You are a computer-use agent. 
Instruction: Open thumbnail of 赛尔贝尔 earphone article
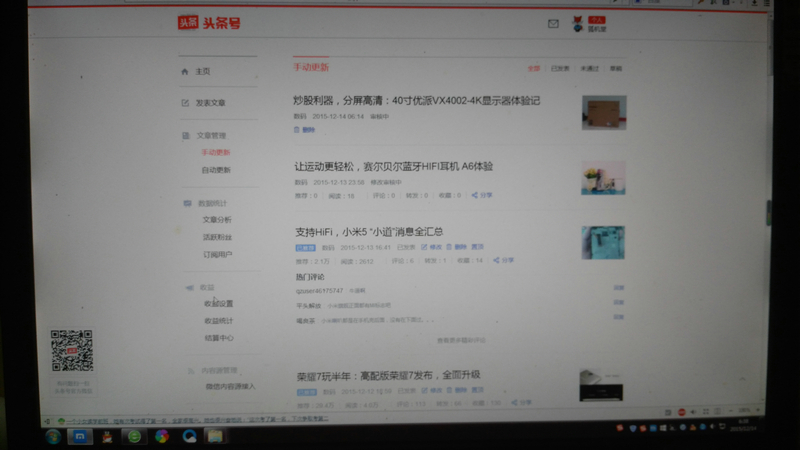click(x=603, y=178)
